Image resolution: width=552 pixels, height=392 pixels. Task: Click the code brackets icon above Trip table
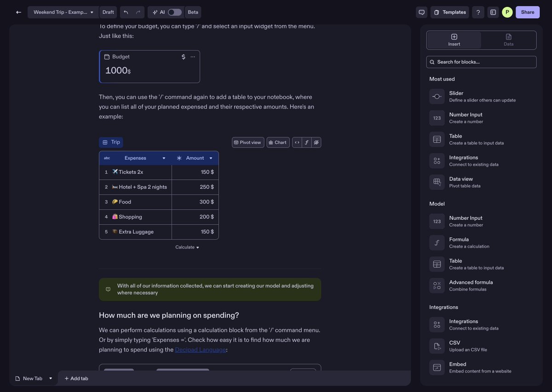[297, 142]
